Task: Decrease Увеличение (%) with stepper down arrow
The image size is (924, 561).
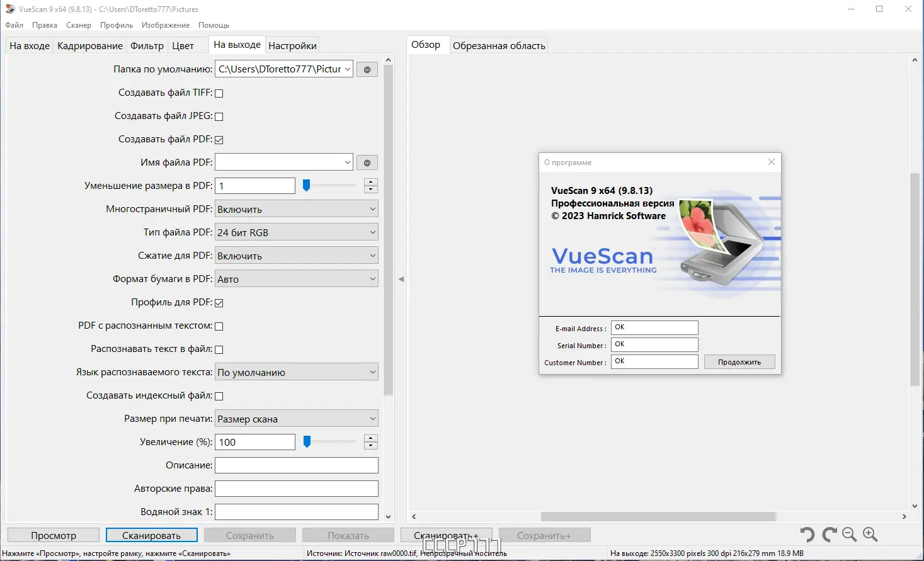Action: (371, 446)
